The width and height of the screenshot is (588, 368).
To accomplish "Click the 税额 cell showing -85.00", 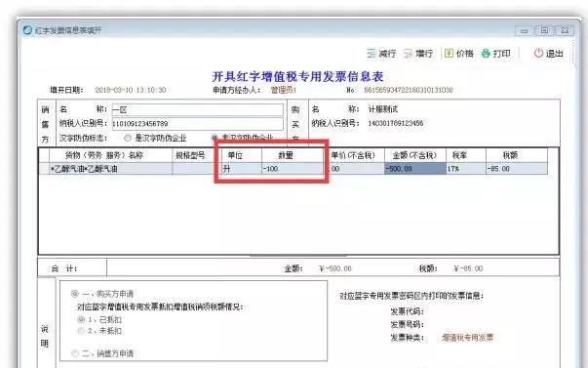I will coord(517,169).
